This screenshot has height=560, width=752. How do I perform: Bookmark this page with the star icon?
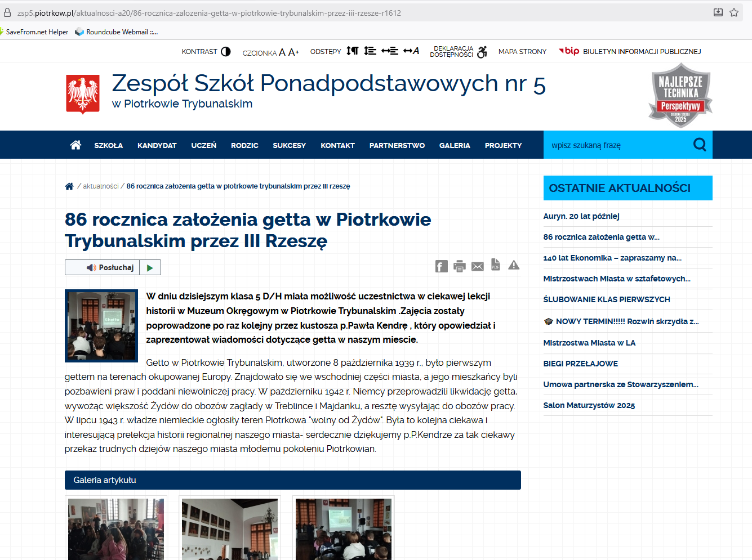[734, 12]
